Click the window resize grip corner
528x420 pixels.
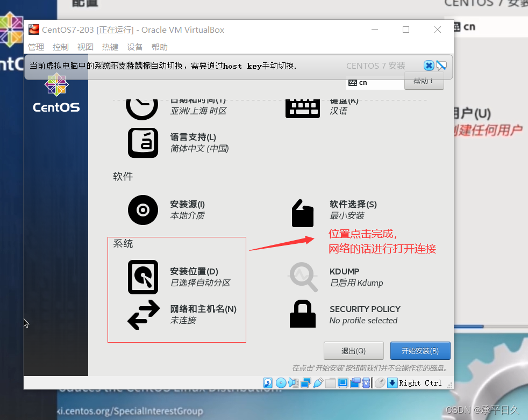(x=449, y=386)
